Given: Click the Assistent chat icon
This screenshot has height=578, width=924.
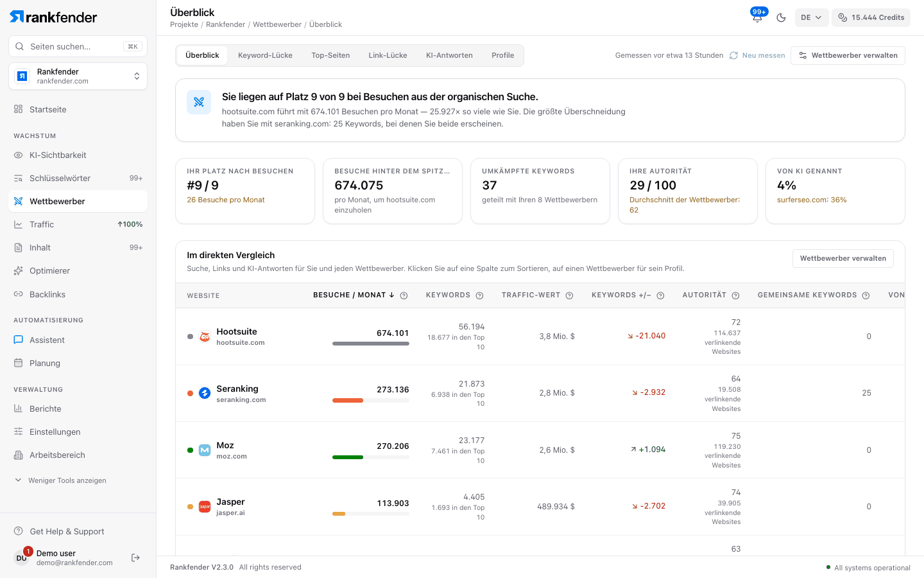Looking at the screenshot, I should (18, 340).
